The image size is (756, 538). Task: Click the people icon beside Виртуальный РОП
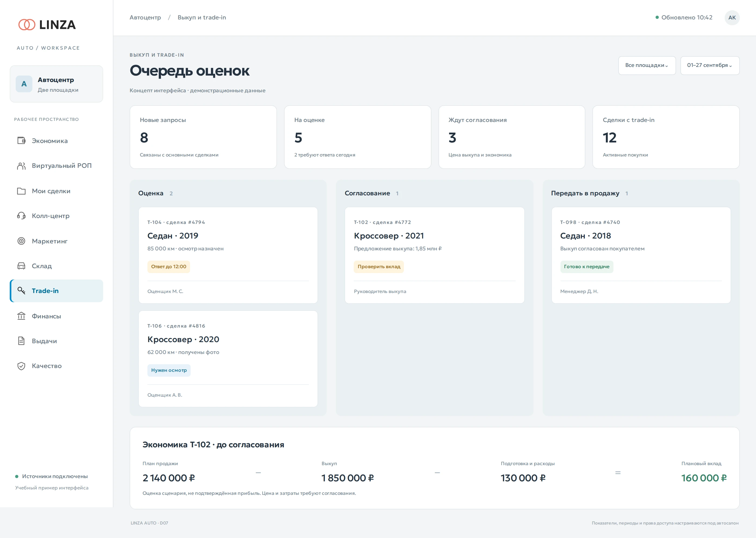pos(21,166)
